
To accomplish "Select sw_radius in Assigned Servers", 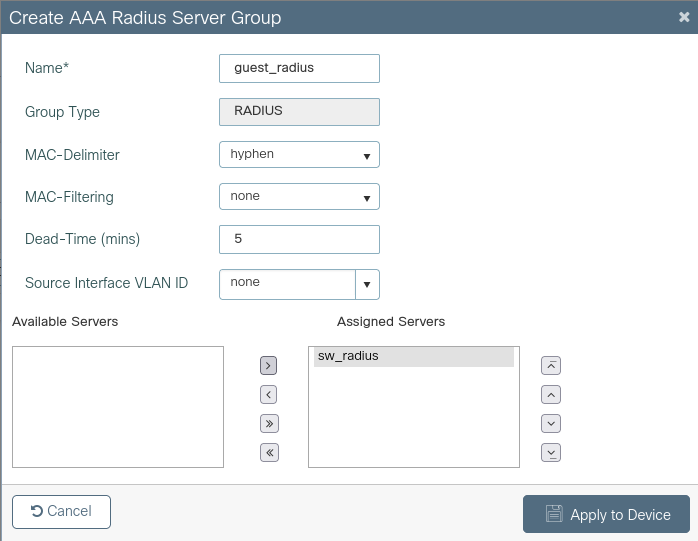I will 413,356.
